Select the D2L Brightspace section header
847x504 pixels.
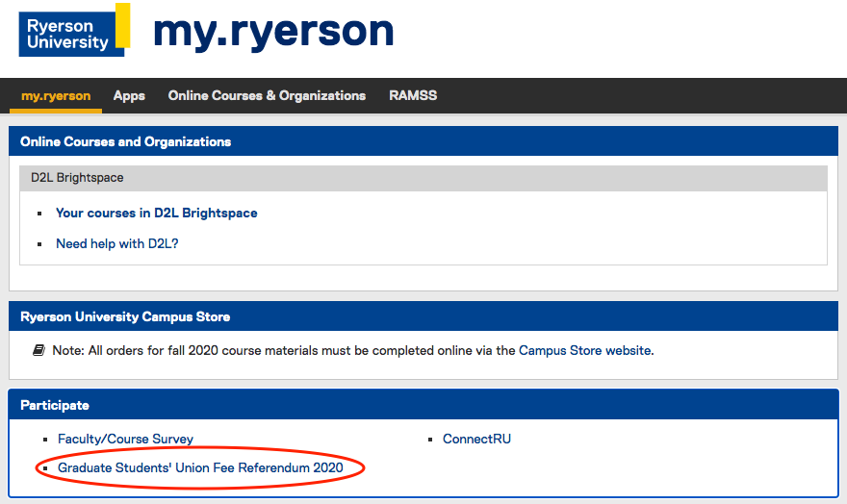click(x=423, y=178)
